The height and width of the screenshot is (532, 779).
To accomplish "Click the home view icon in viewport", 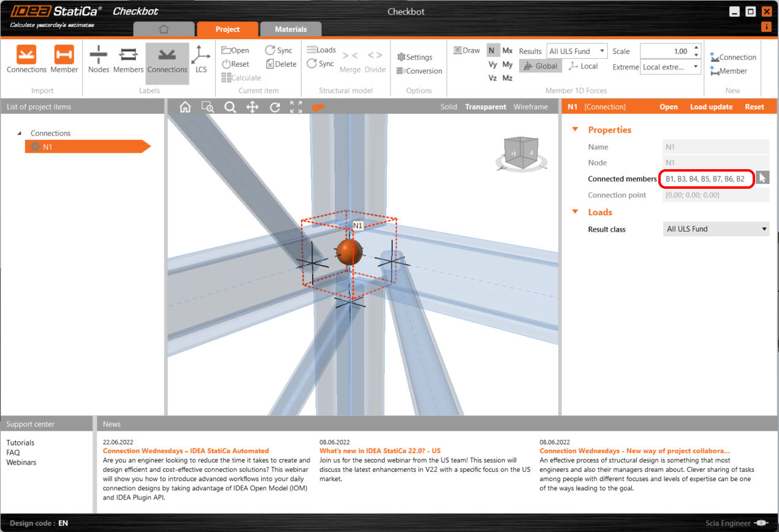I will click(x=185, y=107).
